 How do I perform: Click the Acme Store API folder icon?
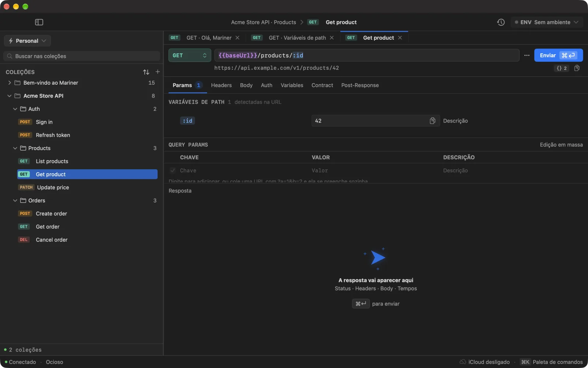17,96
